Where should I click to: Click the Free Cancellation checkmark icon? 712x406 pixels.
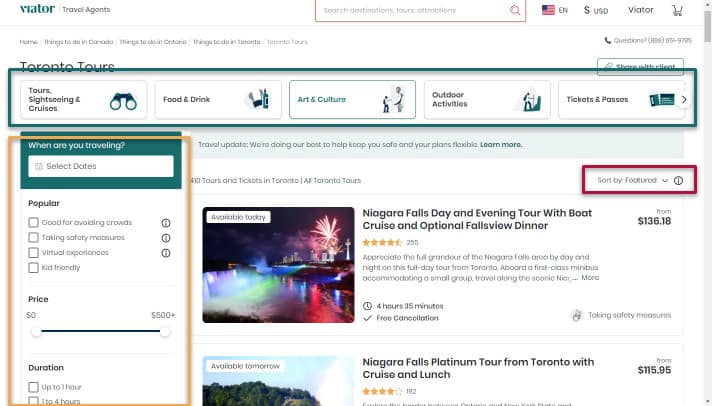coord(367,318)
